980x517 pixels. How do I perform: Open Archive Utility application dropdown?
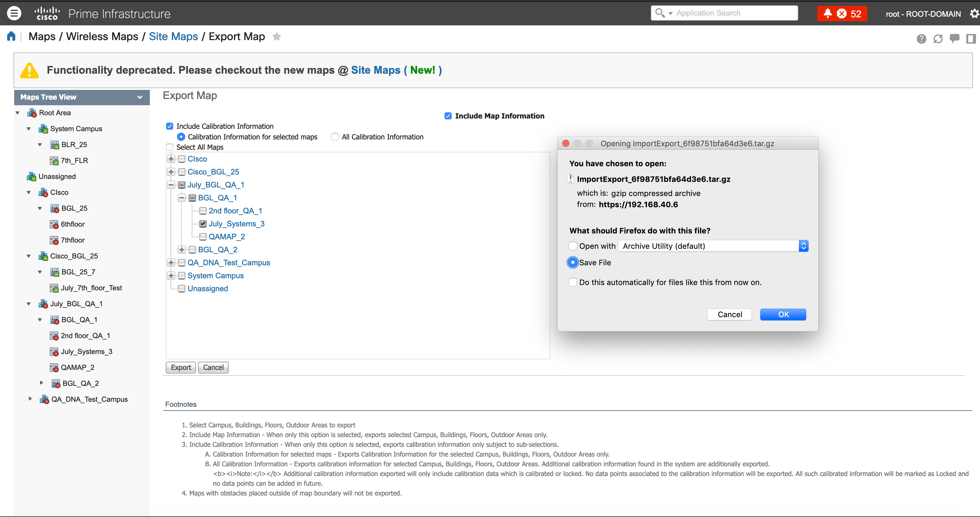(x=713, y=246)
